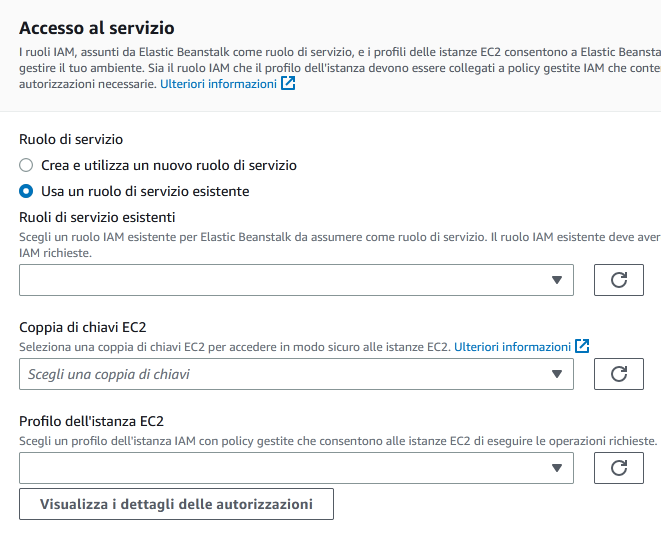Select 'Crea e utilizza un nuovo ruolo di servizio'
This screenshot has height=536, width=661.
coord(26,165)
